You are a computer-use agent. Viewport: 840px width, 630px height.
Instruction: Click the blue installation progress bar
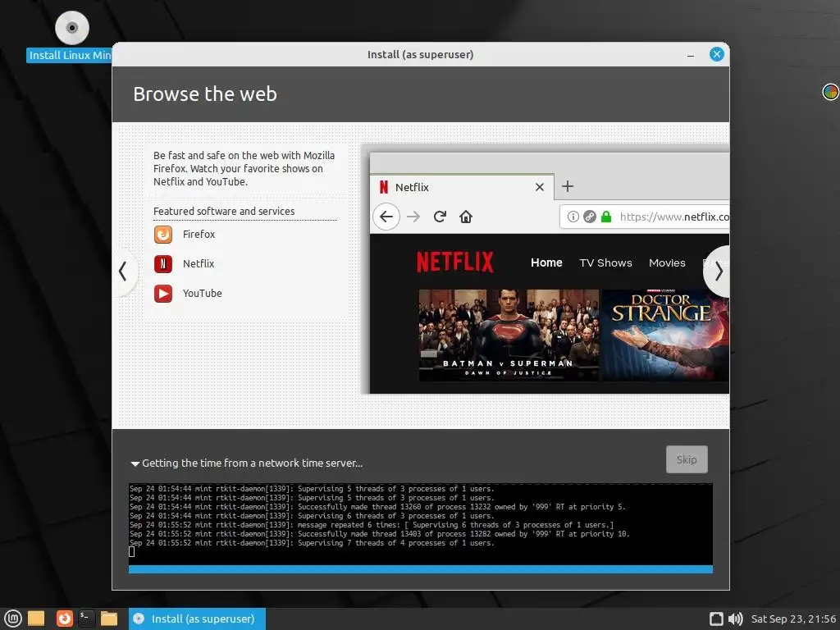[x=421, y=569]
